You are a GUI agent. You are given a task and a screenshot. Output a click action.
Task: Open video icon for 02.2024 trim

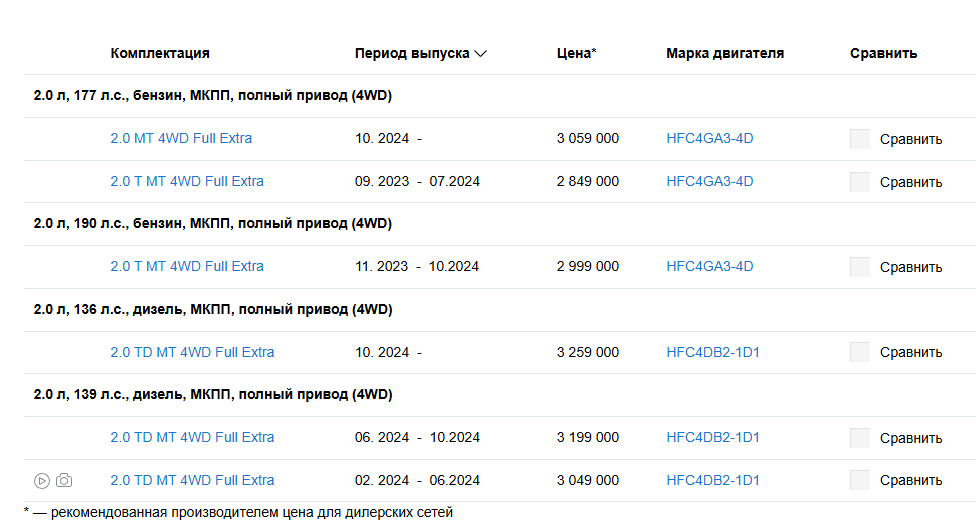click(x=42, y=481)
